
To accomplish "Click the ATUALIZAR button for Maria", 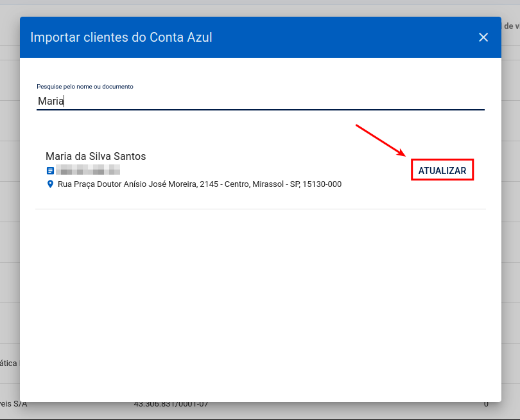I will tap(442, 170).
